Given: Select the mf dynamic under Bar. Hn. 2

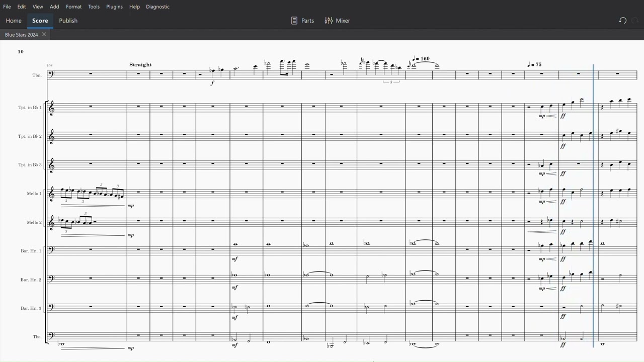Looking at the screenshot, I should (234, 288).
